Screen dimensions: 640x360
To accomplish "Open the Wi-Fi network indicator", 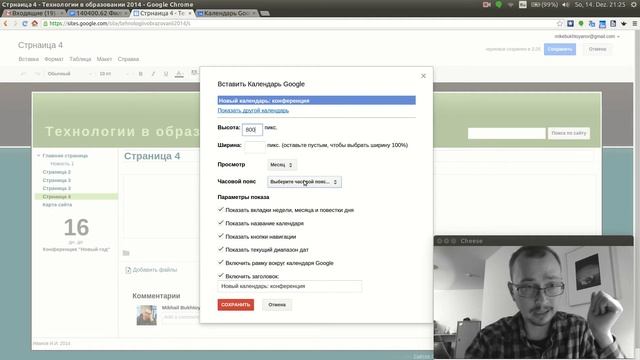I will coord(511,4).
